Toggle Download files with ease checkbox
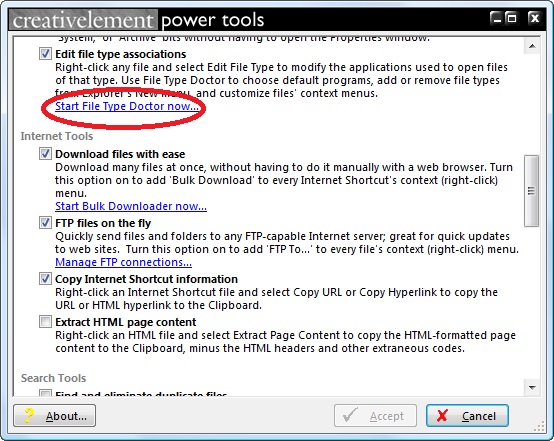 tap(45, 154)
